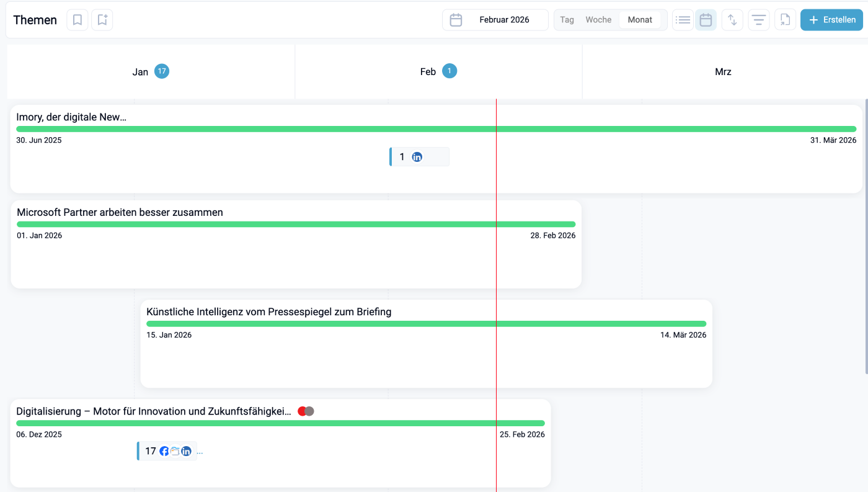Switch to list view icon
The image size is (868, 492).
click(683, 20)
